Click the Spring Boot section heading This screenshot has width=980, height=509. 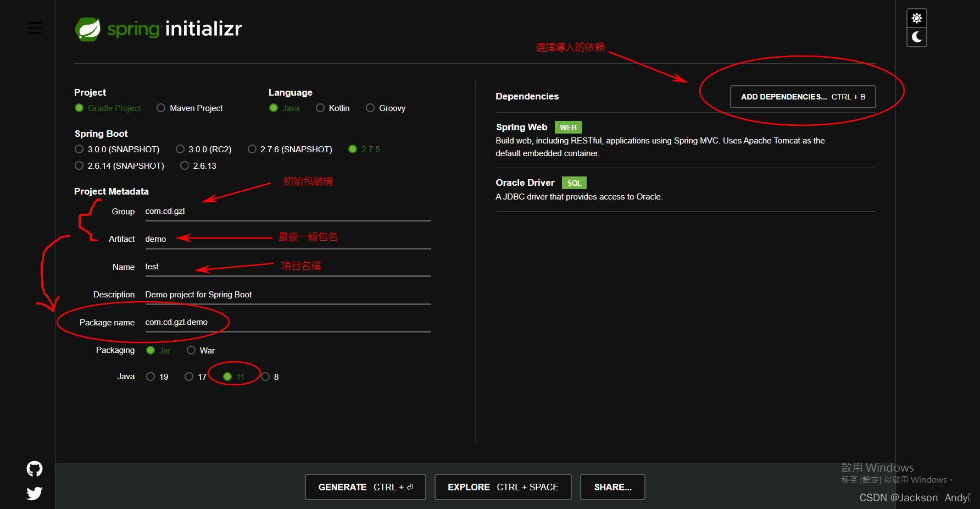point(101,134)
